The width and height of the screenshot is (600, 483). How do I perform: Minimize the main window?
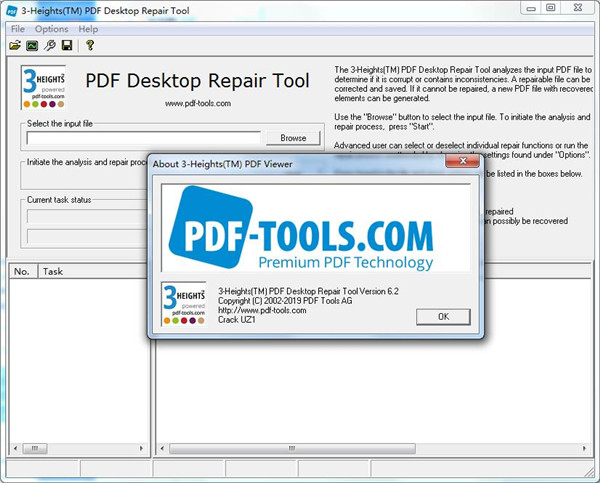coord(531,8)
